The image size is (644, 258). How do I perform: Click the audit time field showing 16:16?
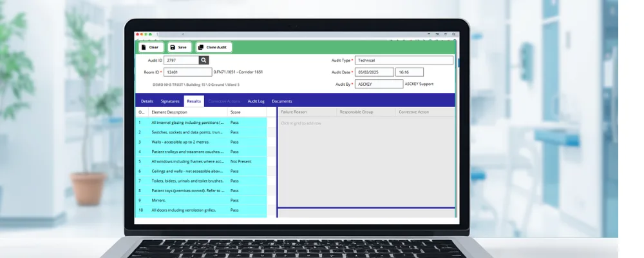[x=409, y=72]
